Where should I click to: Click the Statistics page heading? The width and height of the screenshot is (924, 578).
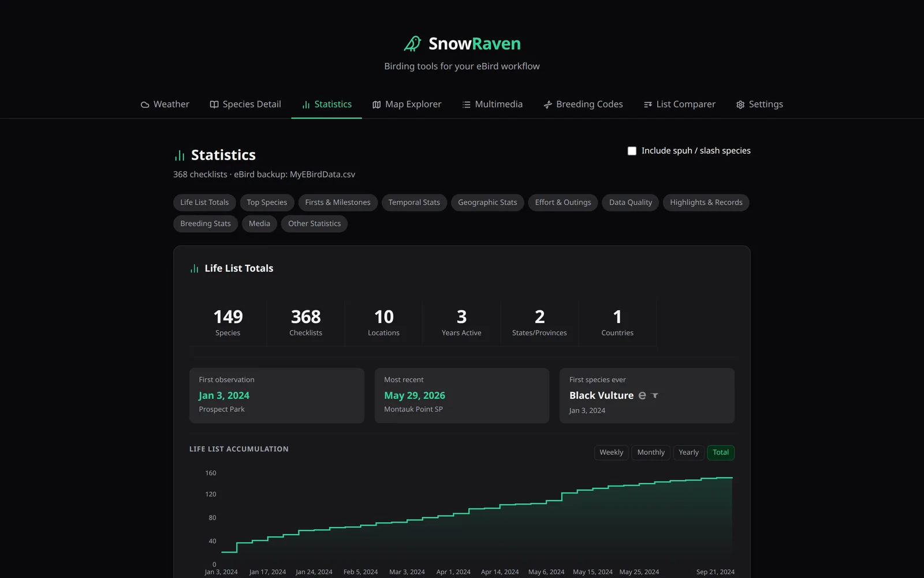point(223,155)
